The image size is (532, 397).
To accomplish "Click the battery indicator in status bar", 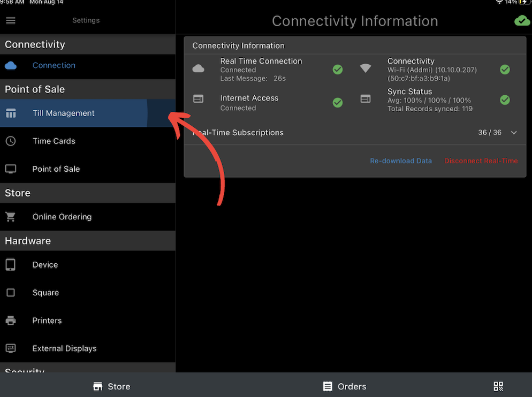I will pyautogui.click(x=525, y=2).
